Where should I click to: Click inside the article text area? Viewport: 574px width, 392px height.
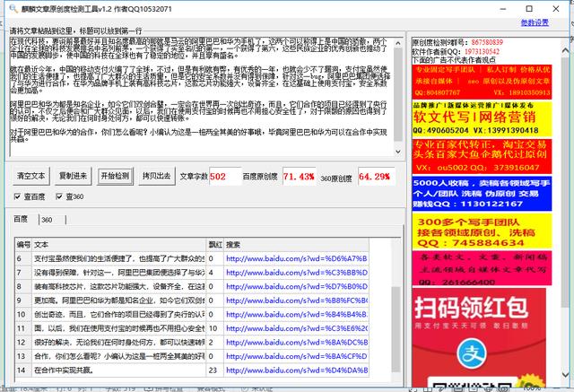[201, 97]
